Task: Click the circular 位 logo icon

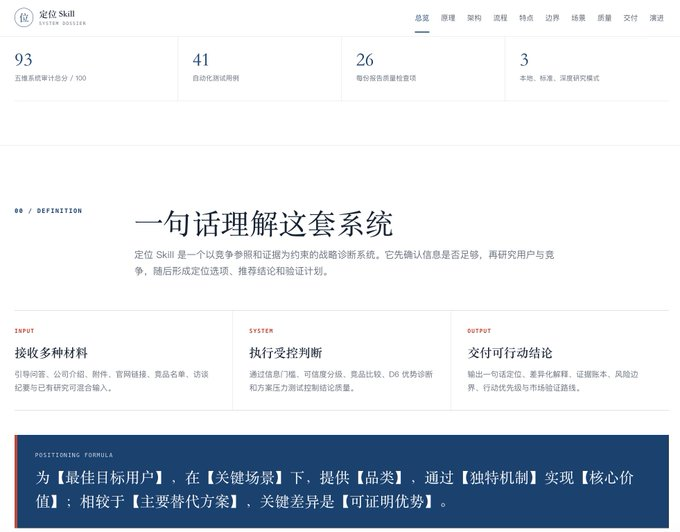Action: point(24,18)
